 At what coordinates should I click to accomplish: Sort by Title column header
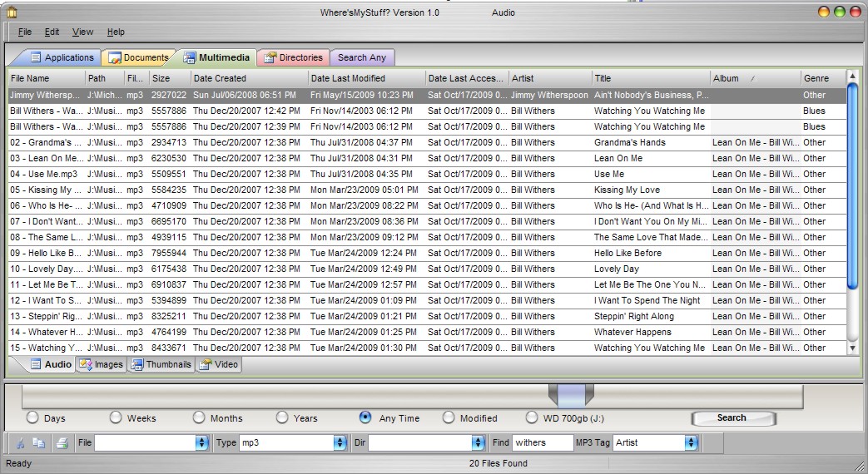tap(651, 78)
